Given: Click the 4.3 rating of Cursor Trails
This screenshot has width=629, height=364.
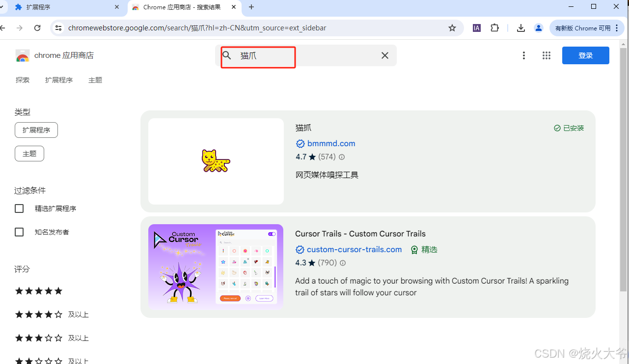Looking at the screenshot, I should point(301,263).
